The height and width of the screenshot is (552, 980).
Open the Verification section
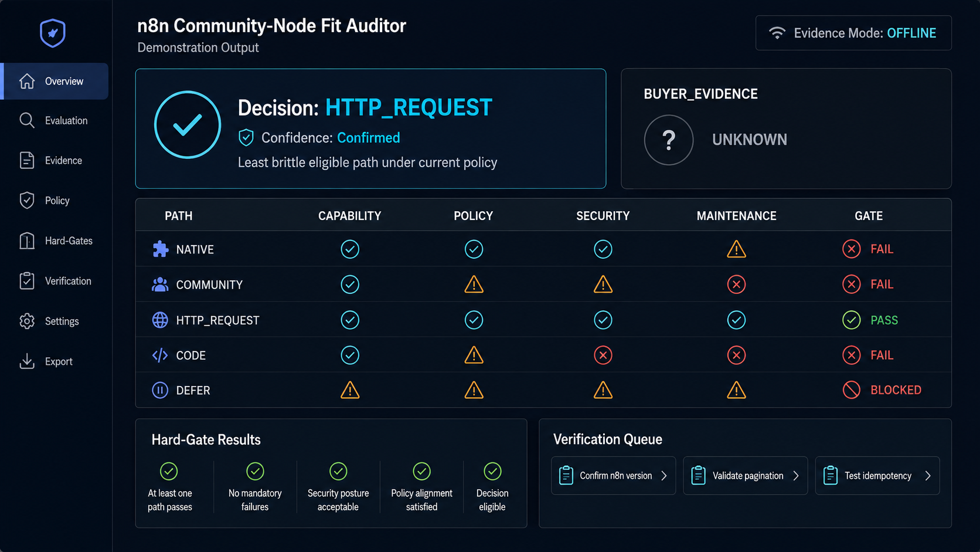point(55,281)
